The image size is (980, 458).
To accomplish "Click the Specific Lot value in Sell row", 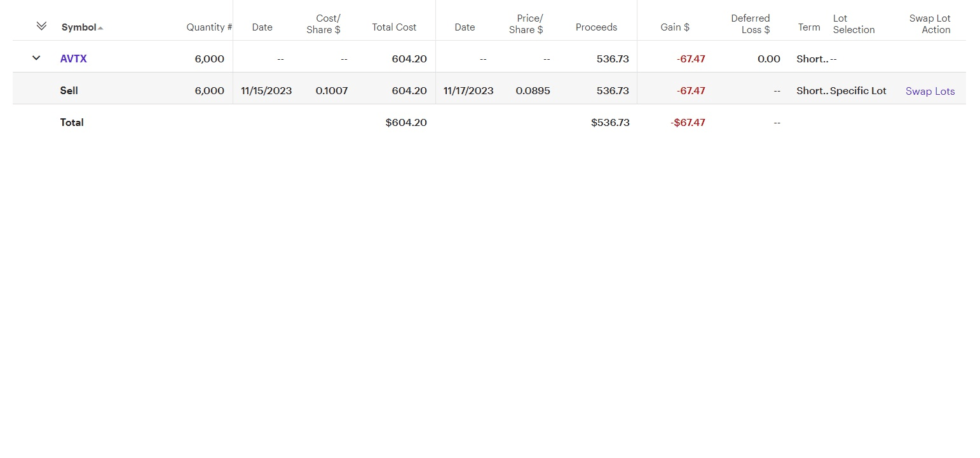I will (x=858, y=90).
